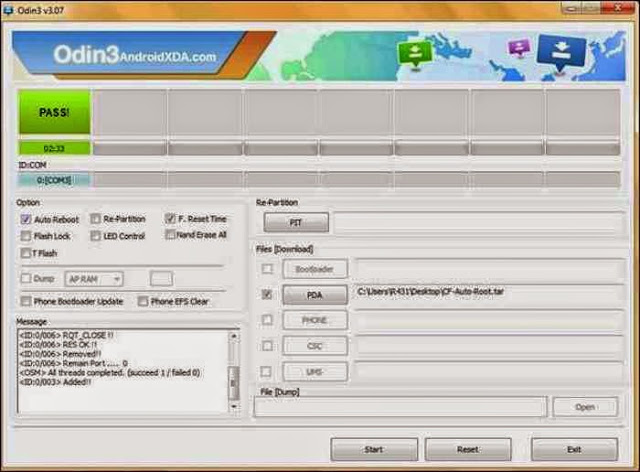Screen dimensions: 640x472
Task: Click the Odin3 app icon in title bar
Action: (8, 9)
